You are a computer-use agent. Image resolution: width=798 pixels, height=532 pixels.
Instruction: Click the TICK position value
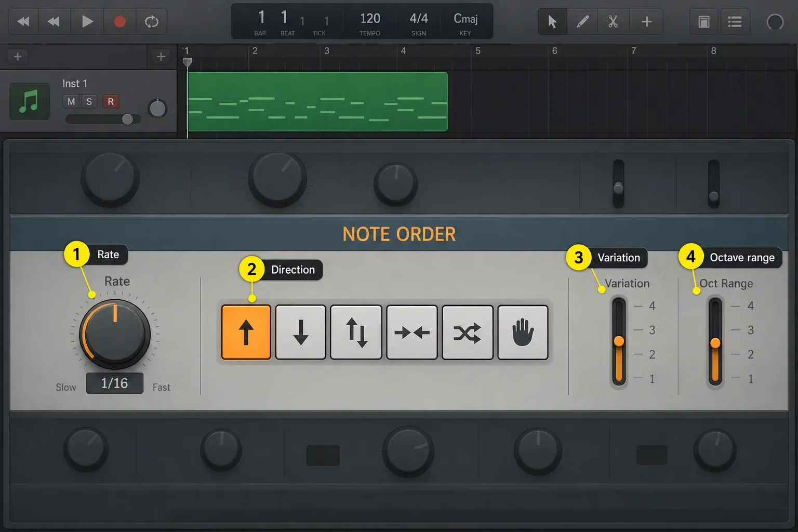[326, 21]
